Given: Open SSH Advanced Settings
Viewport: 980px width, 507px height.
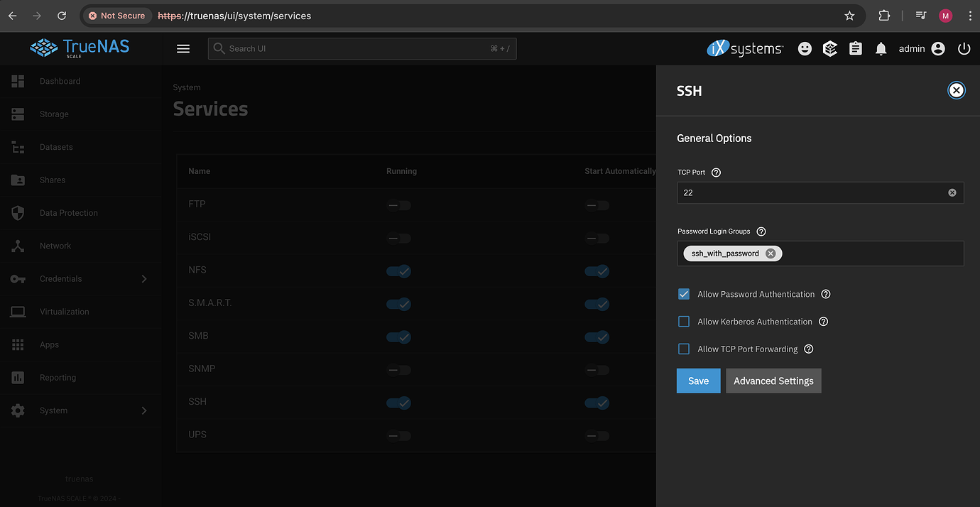Looking at the screenshot, I should click(773, 381).
